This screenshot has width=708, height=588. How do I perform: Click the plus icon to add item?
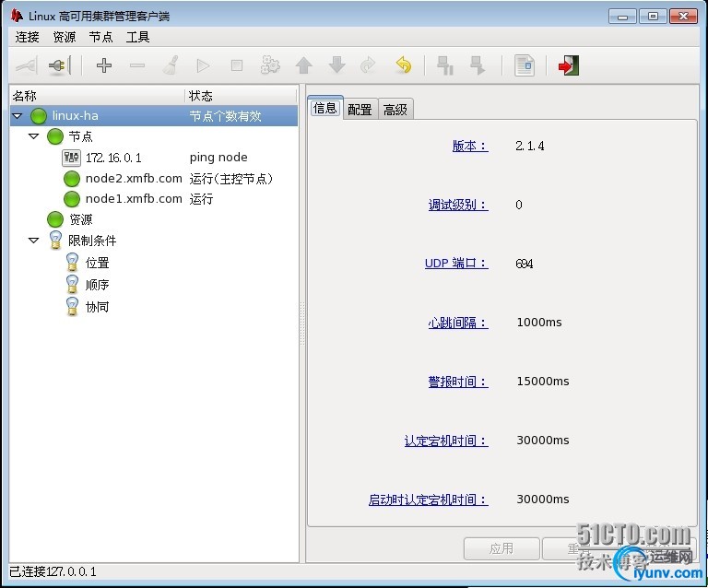(104, 65)
